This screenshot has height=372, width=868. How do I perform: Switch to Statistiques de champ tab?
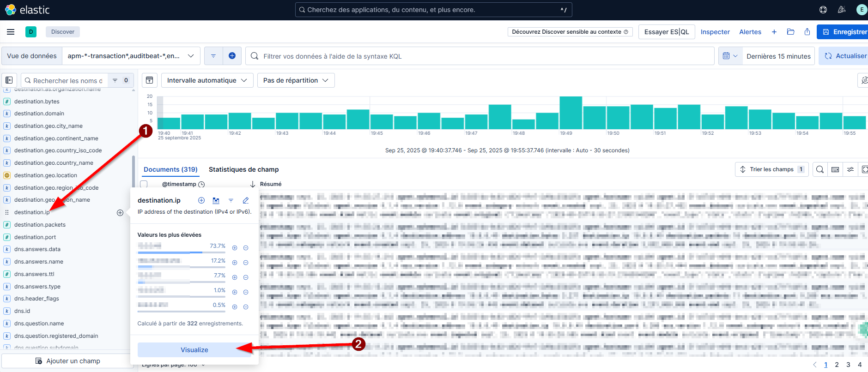point(243,169)
